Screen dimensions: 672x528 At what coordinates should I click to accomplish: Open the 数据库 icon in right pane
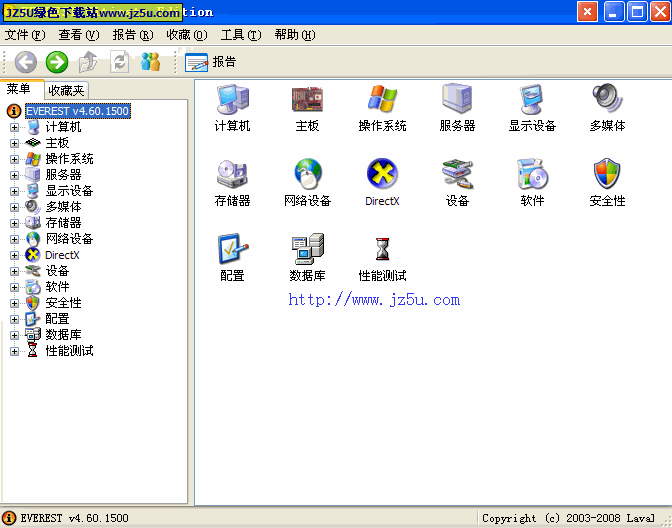click(307, 258)
